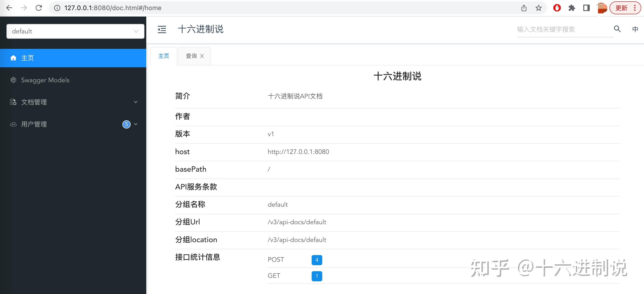644x294 pixels.
Task: Click the 文档管理 document settings icon
Action: 13,102
